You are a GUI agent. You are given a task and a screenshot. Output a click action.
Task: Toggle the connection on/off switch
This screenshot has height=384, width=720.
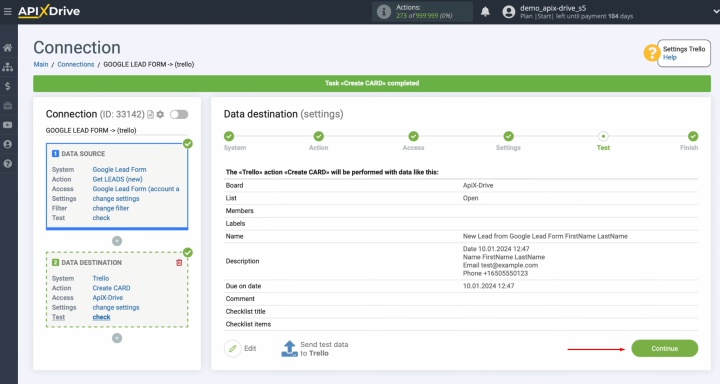click(x=179, y=114)
